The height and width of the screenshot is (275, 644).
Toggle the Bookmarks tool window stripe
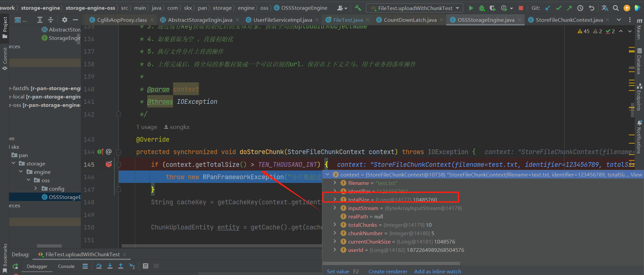pos(5,258)
